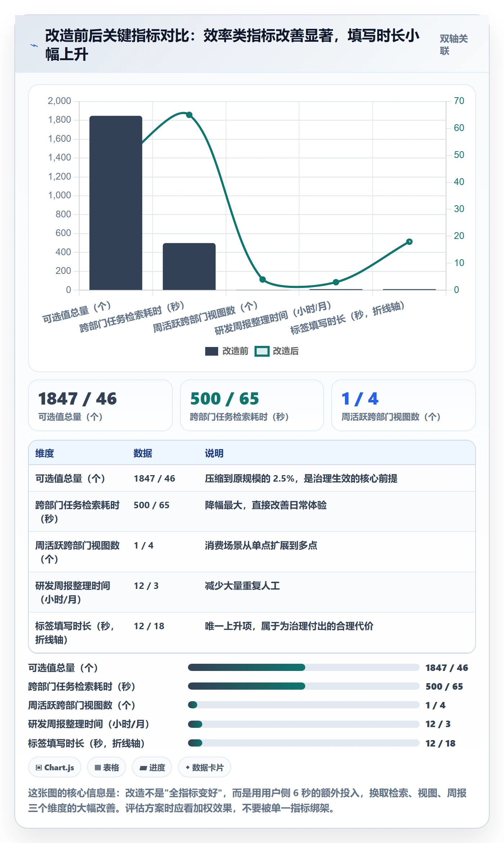Click x-axis label 可选值总量（个）

[77, 312]
